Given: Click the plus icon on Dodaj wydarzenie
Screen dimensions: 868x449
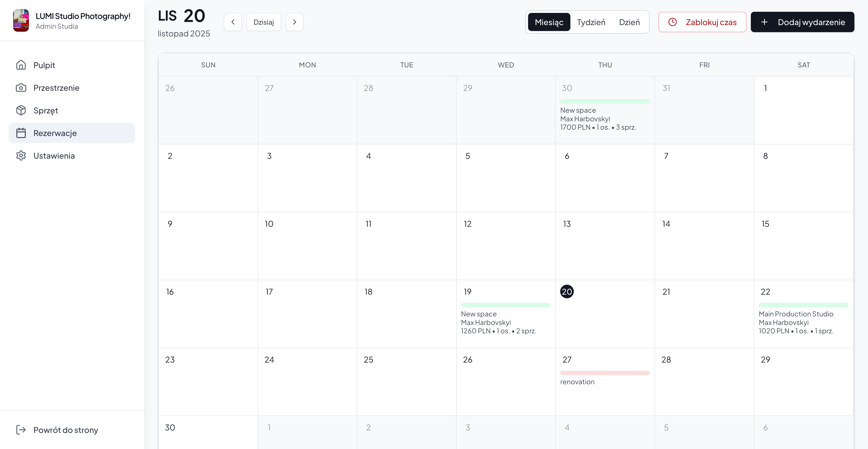Looking at the screenshot, I should [x=764, y=21].
